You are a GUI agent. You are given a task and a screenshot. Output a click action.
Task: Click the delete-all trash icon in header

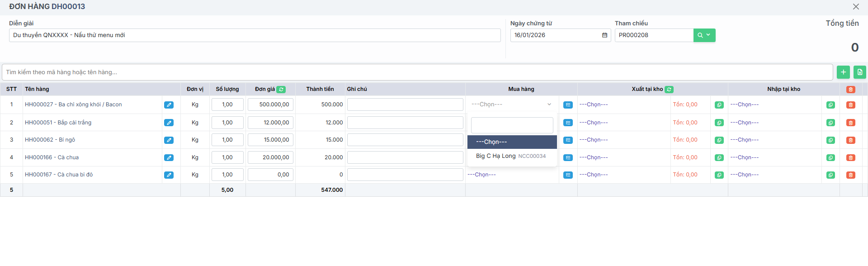(850, 90)
